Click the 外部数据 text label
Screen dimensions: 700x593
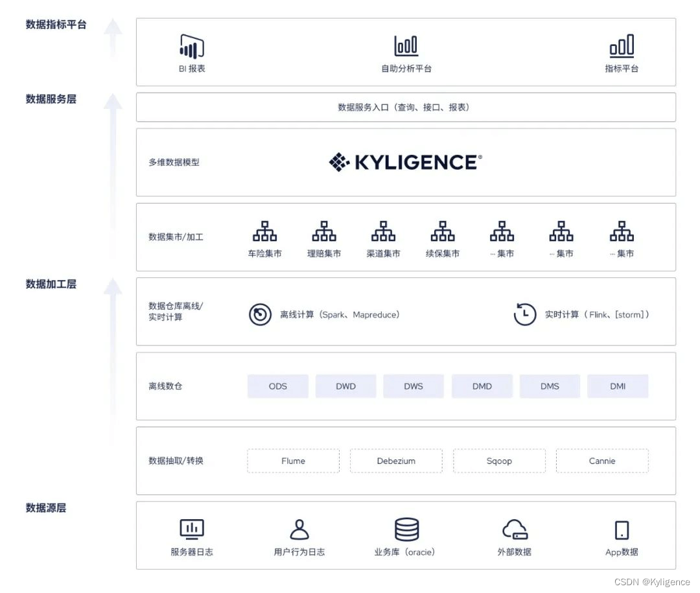tap(515, 552)
